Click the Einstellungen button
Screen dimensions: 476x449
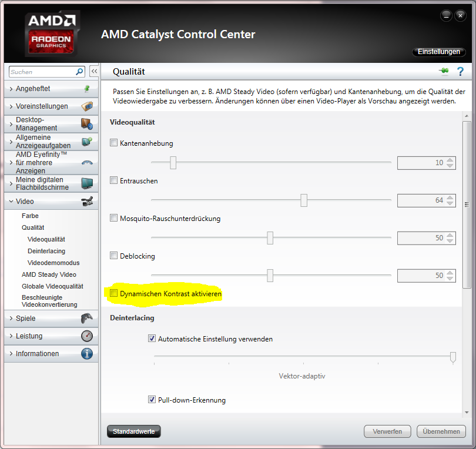tap(438, 52)
